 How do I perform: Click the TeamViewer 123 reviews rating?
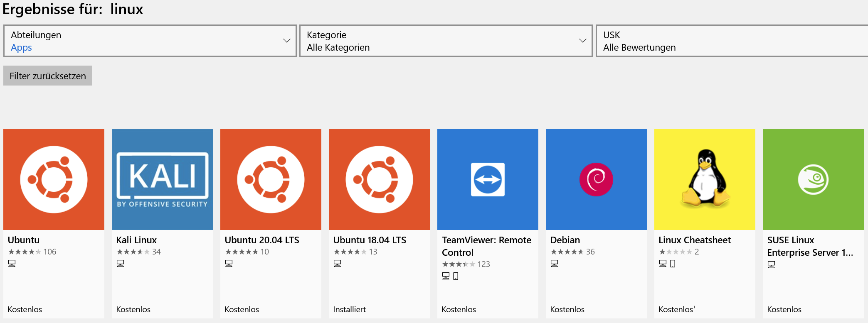click(466, 264)
